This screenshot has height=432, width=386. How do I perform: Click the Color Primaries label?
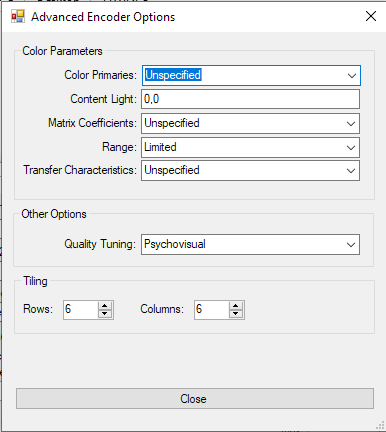tap(100, 75)
